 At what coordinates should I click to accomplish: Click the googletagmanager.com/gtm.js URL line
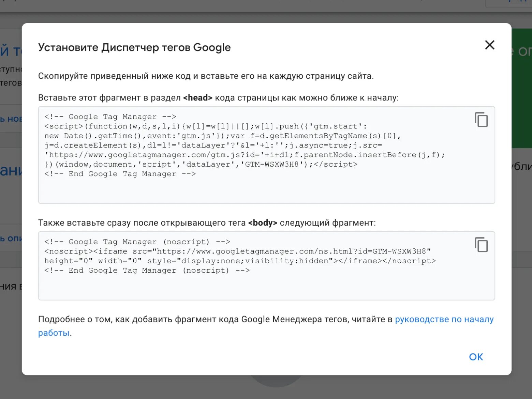click(245, 155)
